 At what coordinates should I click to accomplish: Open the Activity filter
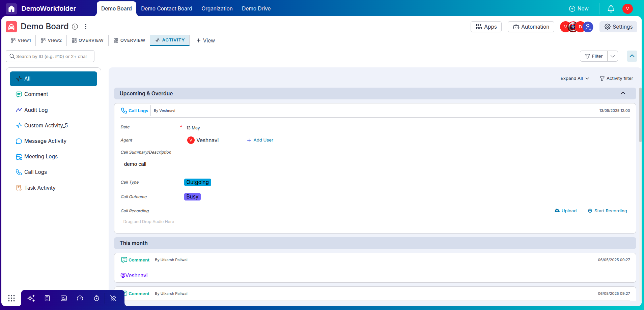pyautogui.click(x=616, y=79)
